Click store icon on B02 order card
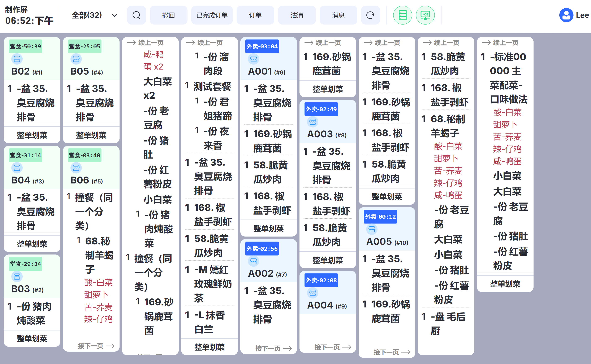Screen dimensions: 591x364 pyautogui.click(x=17, y=59)
